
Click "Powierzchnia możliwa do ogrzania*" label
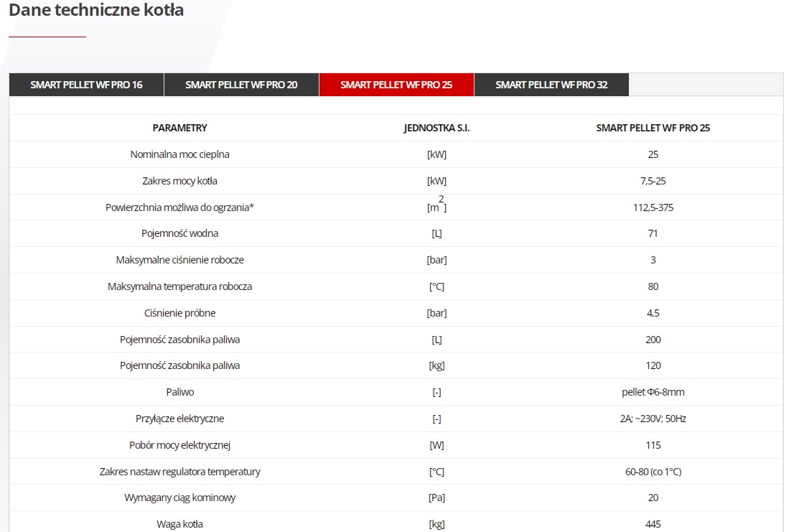click(179, 207)
